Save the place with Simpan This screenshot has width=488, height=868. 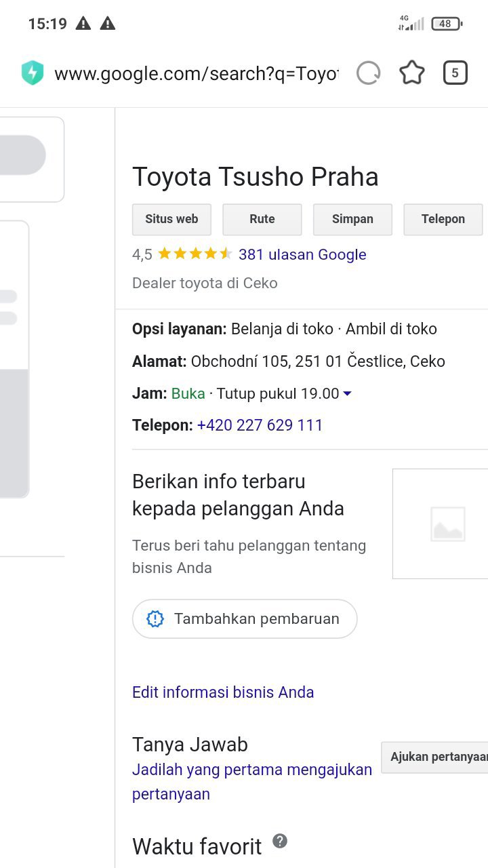352,219
